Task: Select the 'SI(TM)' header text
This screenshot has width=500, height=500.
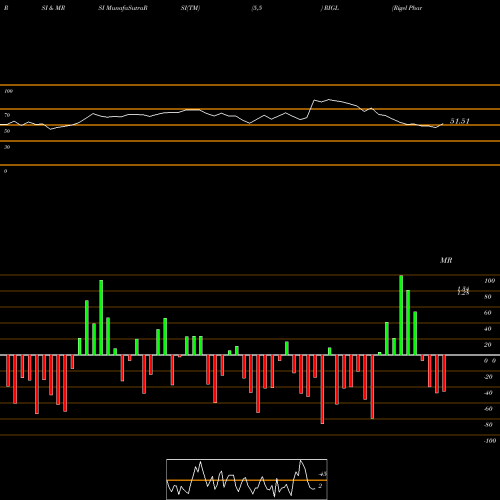Action: pyautogui.click(x=190, y=8)
